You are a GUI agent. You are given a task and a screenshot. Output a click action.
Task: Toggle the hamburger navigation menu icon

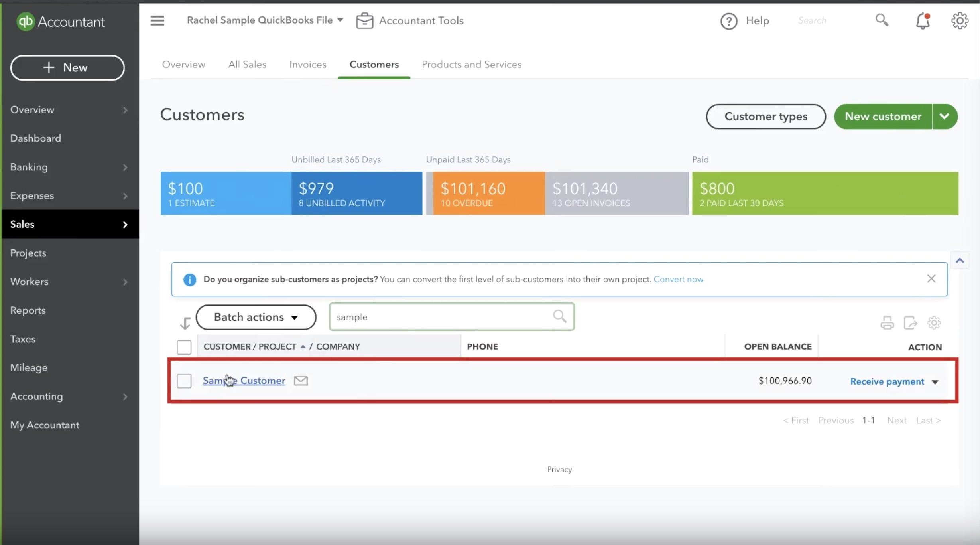click(x=157, y=20)
